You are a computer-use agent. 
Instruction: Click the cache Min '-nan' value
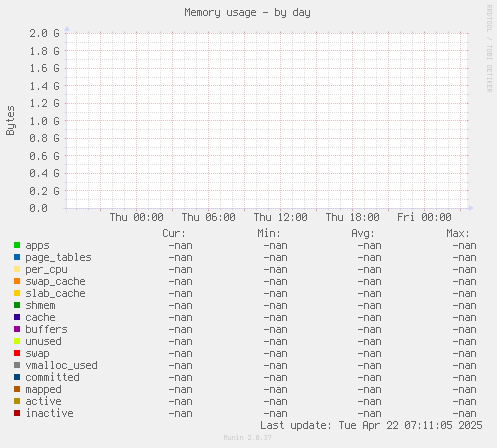(275, 318)
